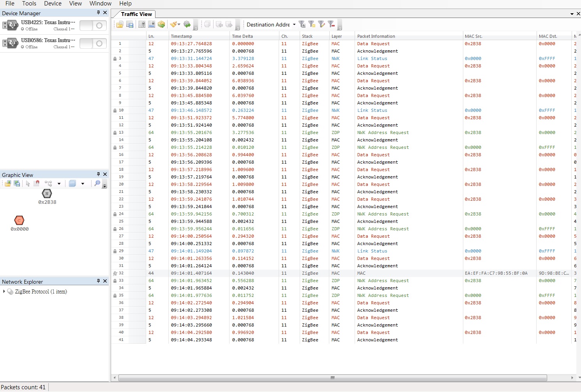Click the horizontal scrollbar under the packet list
Screen dimensions: 581x392
(332, 378)
